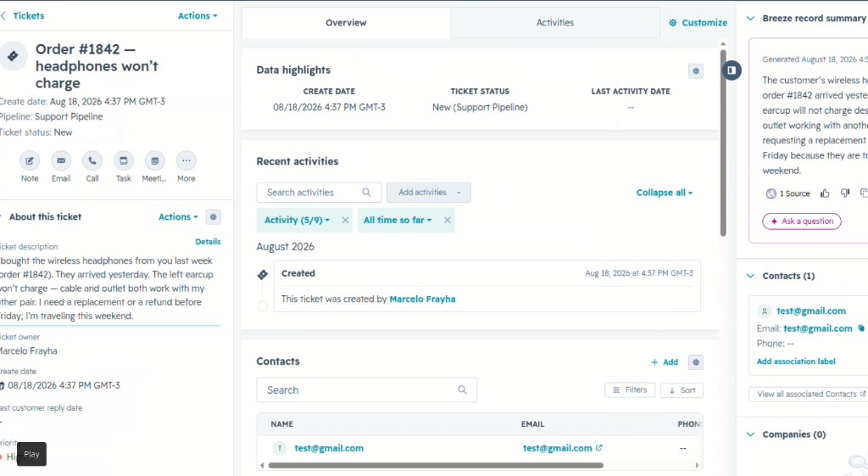Open the Collapse all dropdown

pos(665,193)
